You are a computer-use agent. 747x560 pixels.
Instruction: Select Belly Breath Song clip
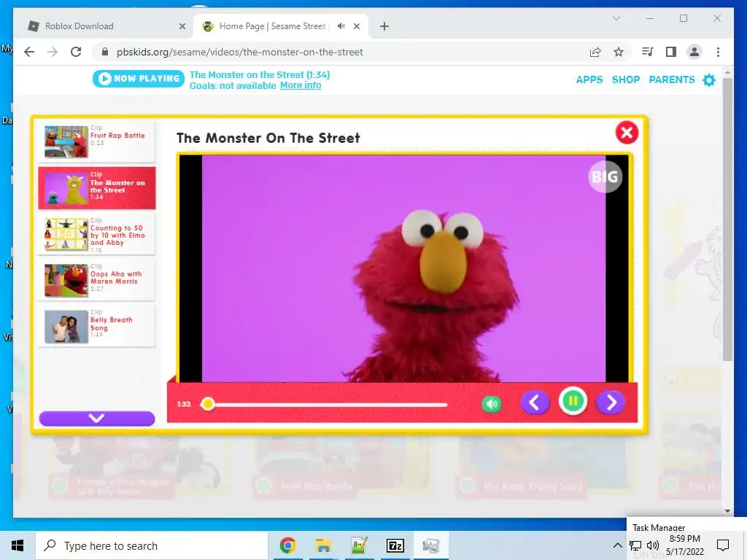pyautogui.click(x=97, y=327)
